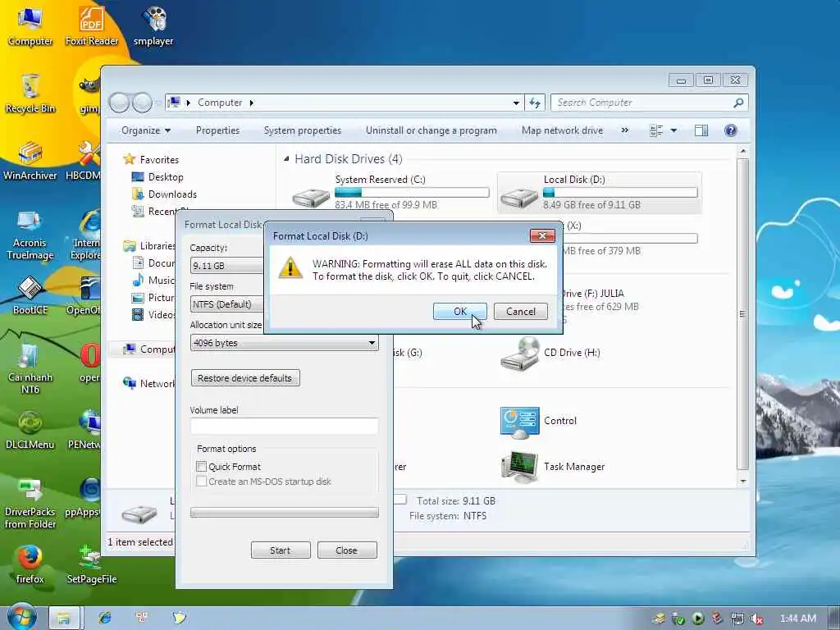The image size is (840, 630).
Task: Open the address bar history dropdown
Action: coord(516,103)
